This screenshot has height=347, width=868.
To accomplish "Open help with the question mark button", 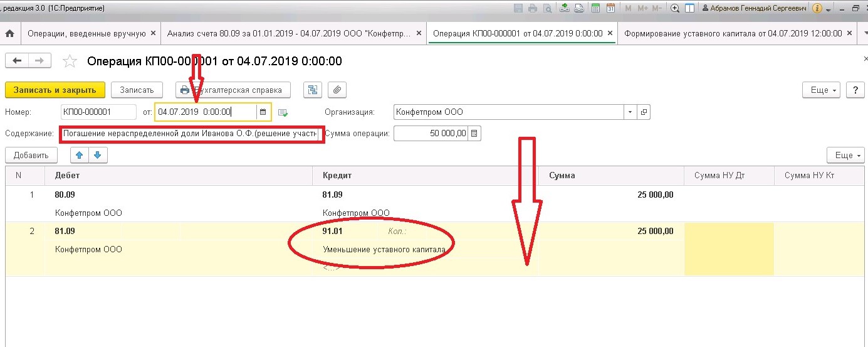I will [x=855, y=90].
